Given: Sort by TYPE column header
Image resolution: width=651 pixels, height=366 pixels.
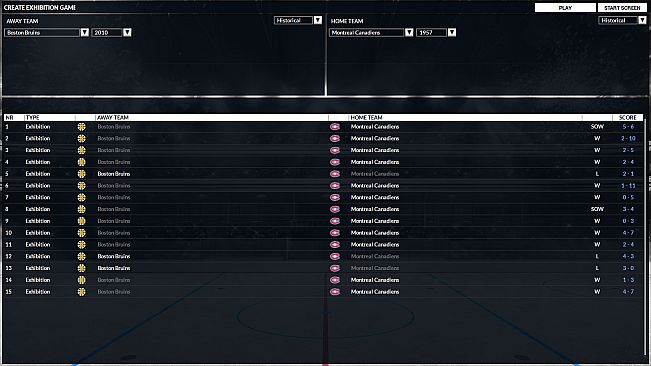Looking at the screenshot, I should point(32,117).
